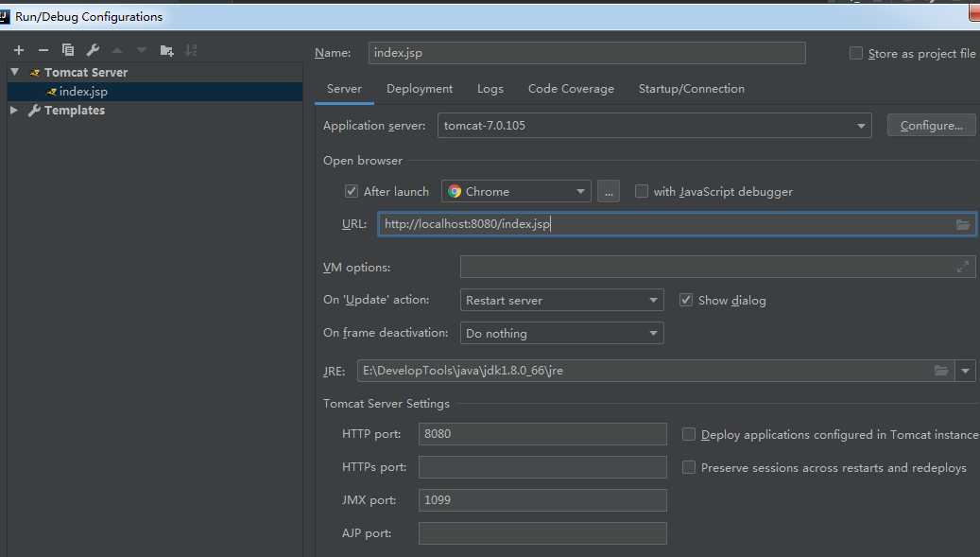This screenshot has width=980, height=557.
Task: Click the Chrome icon in the browser selector
Action: pos(455,191)
